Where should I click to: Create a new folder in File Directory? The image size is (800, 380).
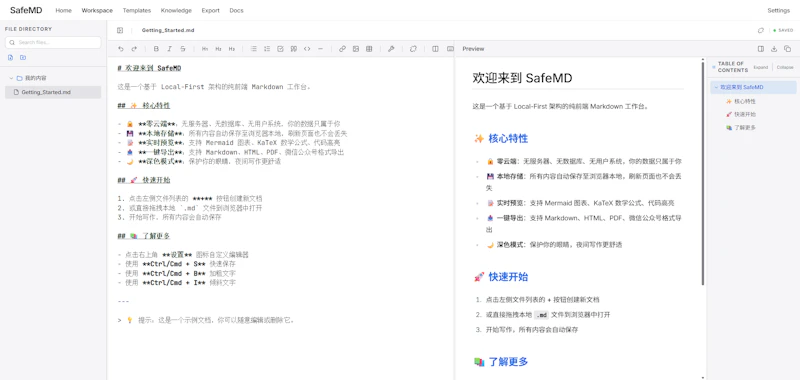23,58
